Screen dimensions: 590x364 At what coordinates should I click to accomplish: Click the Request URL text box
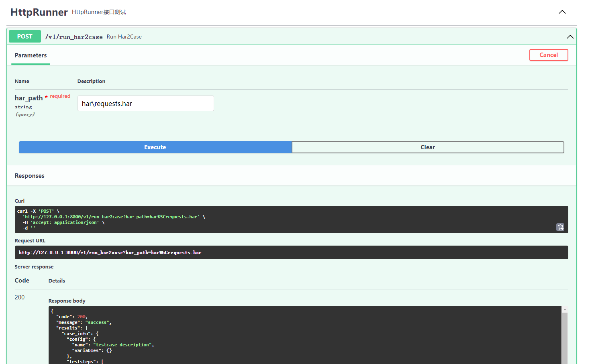tap(292, 252)
